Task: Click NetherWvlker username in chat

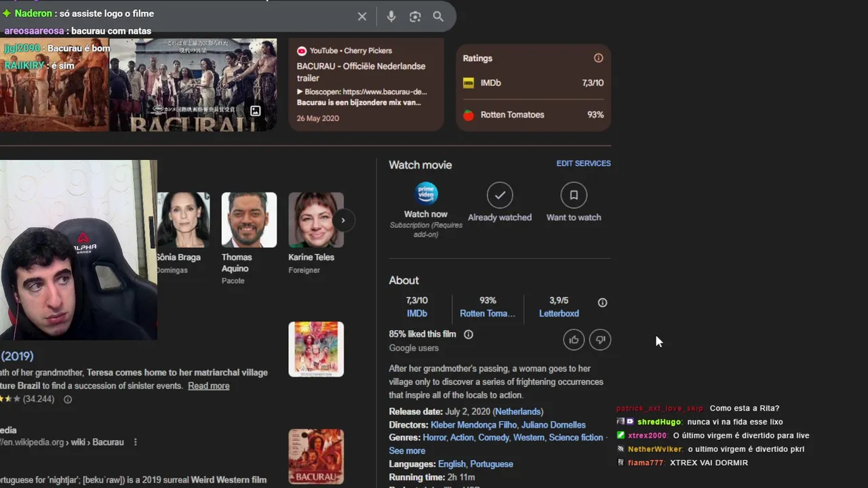Action: click(654, 449)
